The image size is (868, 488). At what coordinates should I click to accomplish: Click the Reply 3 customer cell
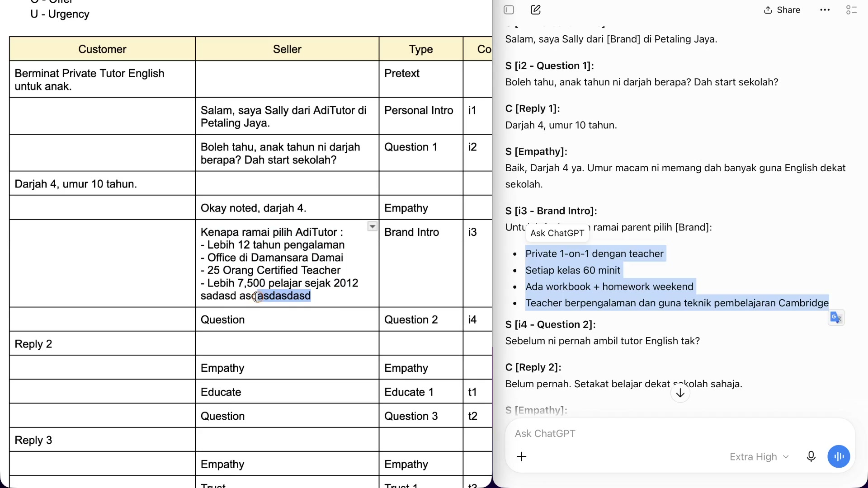[x=102, y=440]
